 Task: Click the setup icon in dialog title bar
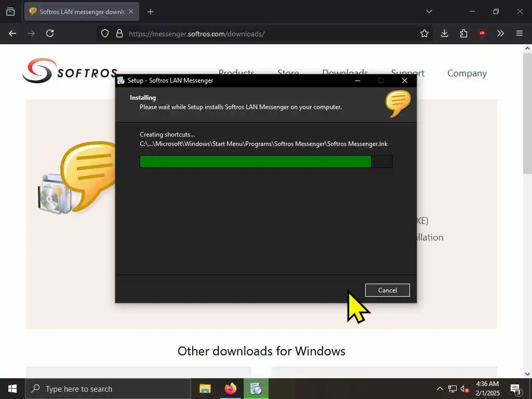coord(121,81)
